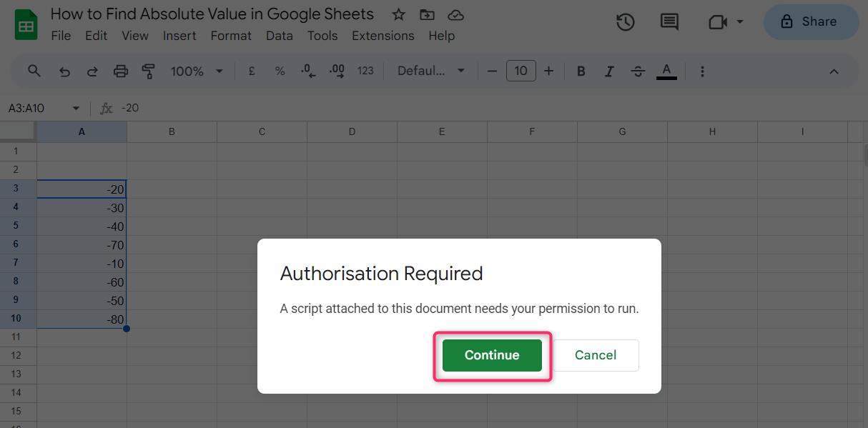This screenshot has height=428, width=868.
Task: Cancel the authorisation dialog
Action: (x=596, y=355)
